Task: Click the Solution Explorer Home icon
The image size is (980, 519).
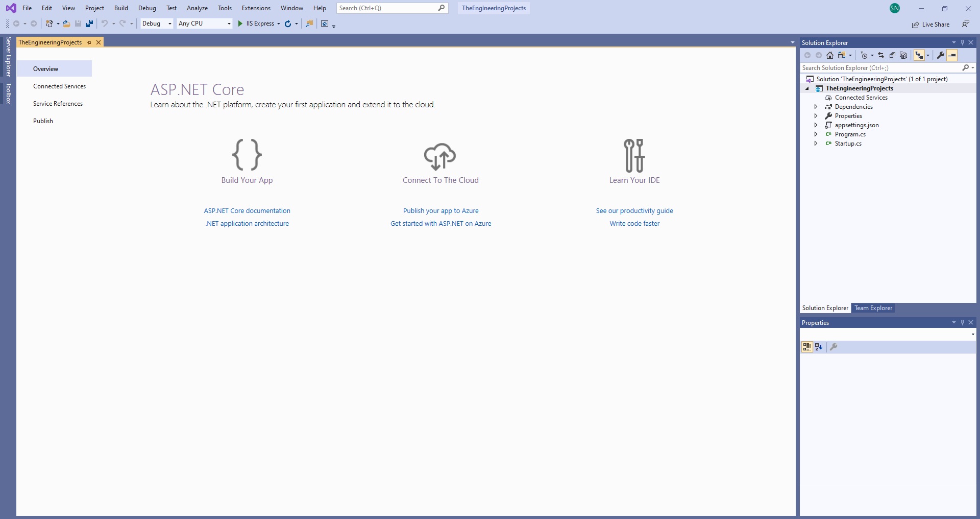Action: 830,55
